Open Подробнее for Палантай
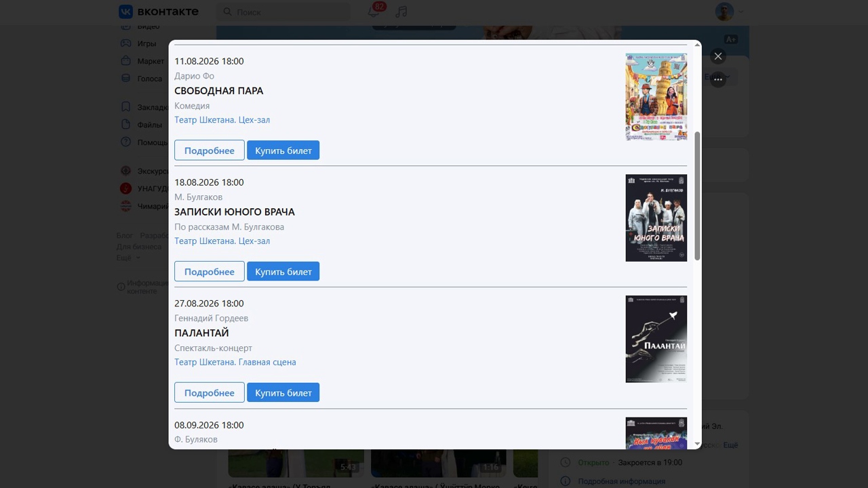This screenshot has width=868, height=488. point(210,393)
